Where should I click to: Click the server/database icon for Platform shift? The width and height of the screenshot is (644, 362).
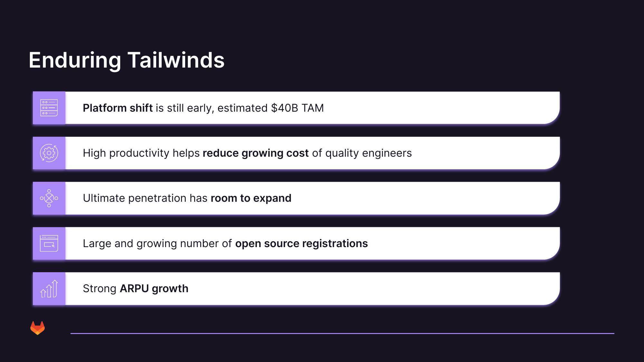click(49, 108)
